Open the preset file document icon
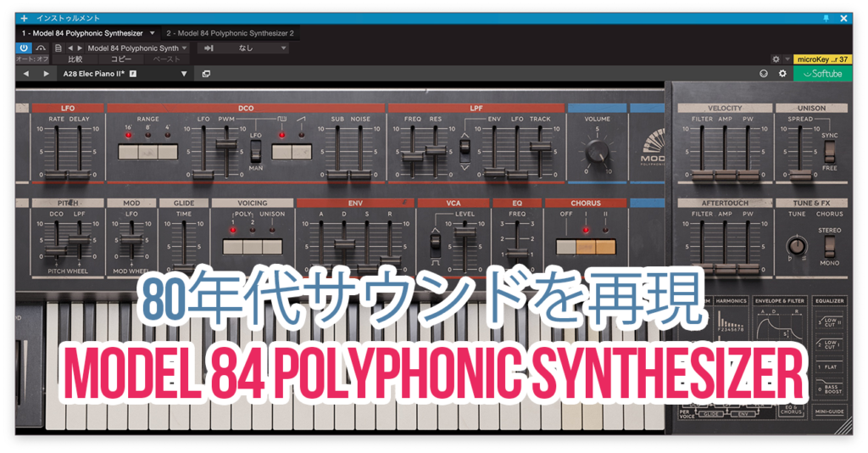Viewport: 868px width, 453px height. [x=58, y=48]
